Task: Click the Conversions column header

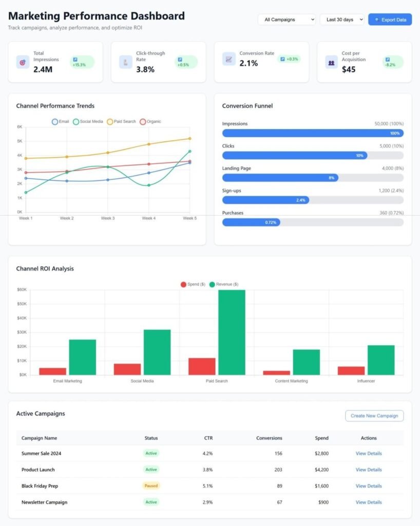Action: [269, 438]
